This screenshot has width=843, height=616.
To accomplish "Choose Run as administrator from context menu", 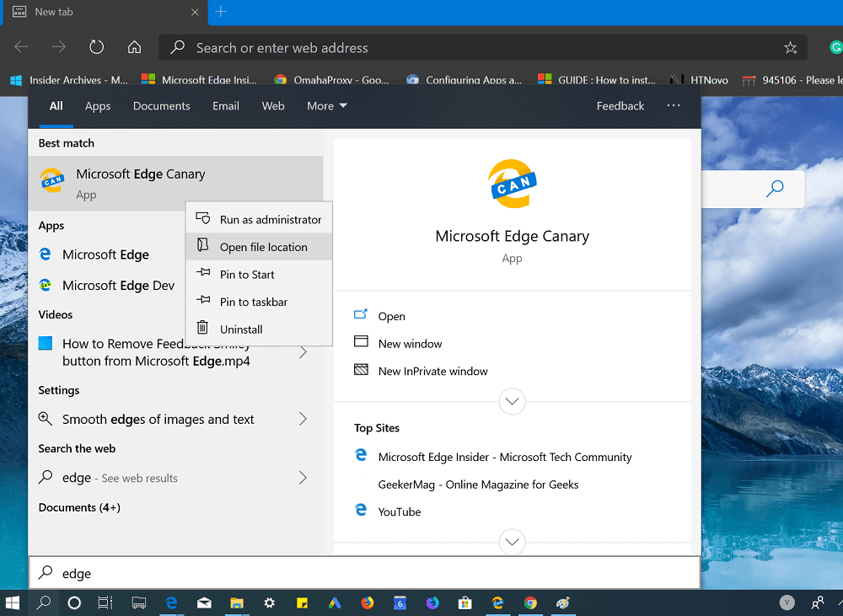I will [x=259, y=219].
